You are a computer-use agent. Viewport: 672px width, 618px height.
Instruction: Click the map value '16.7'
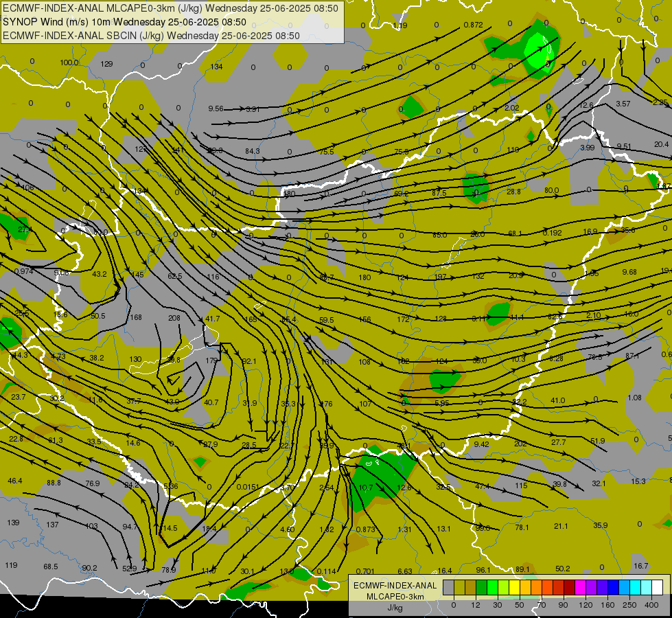[x=640, y=566]
